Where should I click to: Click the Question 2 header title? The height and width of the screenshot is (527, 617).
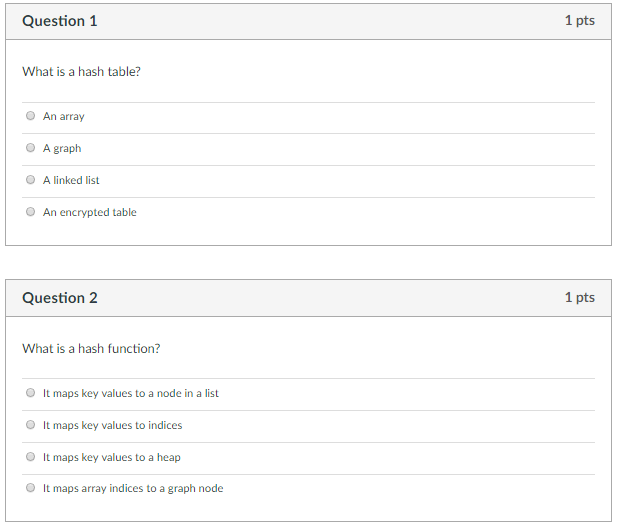[x=60, y=298]
